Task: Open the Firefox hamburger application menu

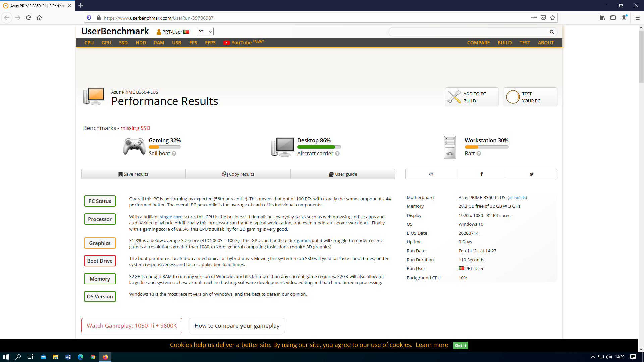Action: pos(637,18)
